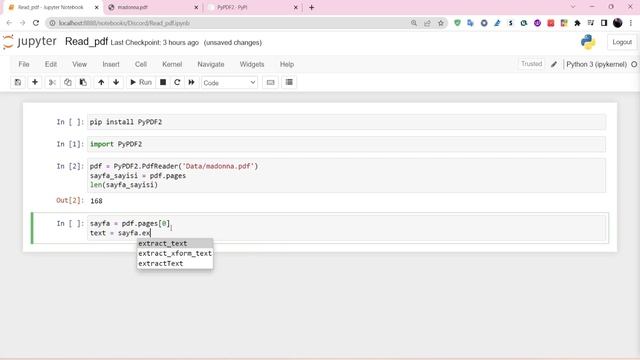This screenshot has width=640, height=360.
Task: Open the browser profile avatar
Action: pos(618,23)
